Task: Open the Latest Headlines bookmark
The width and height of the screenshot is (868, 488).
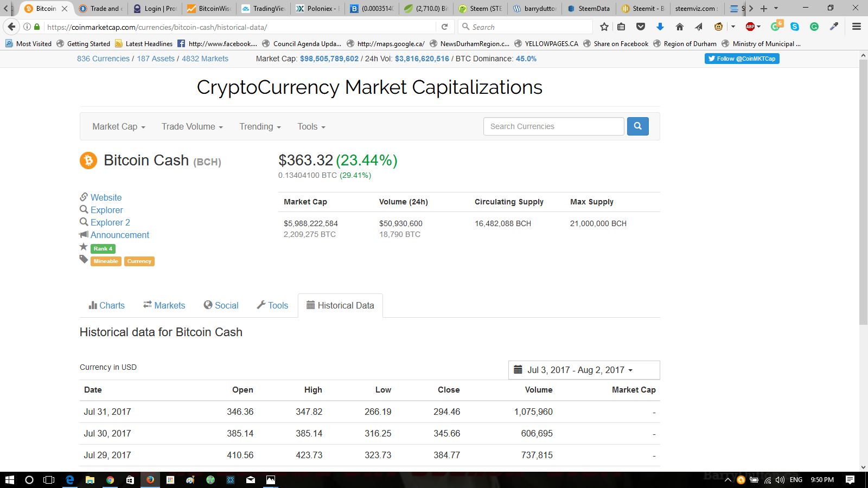Action: pyautogui.click(x=144, y=44)
